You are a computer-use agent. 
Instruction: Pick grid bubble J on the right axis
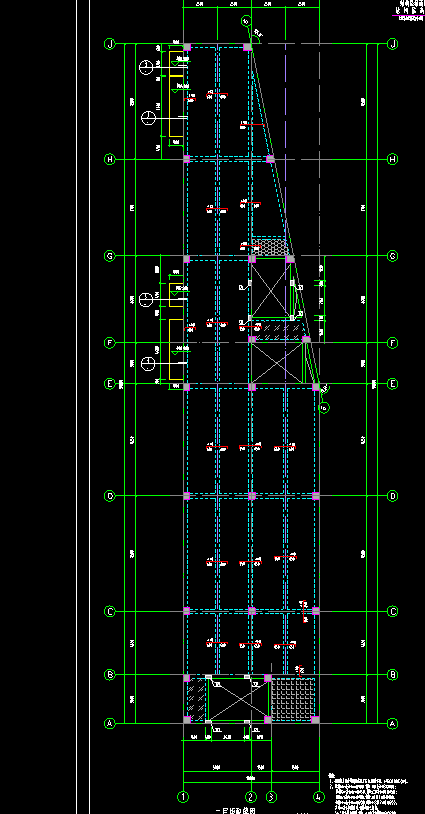pyautogui.click(x=393, y=44)
